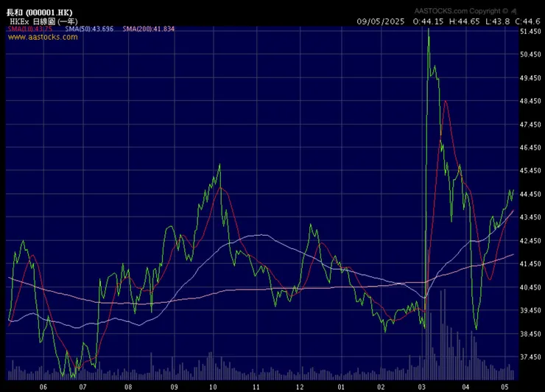545x392 pixels.
Task: Click the month 01 axis label
Action: [x=341, y=387]
